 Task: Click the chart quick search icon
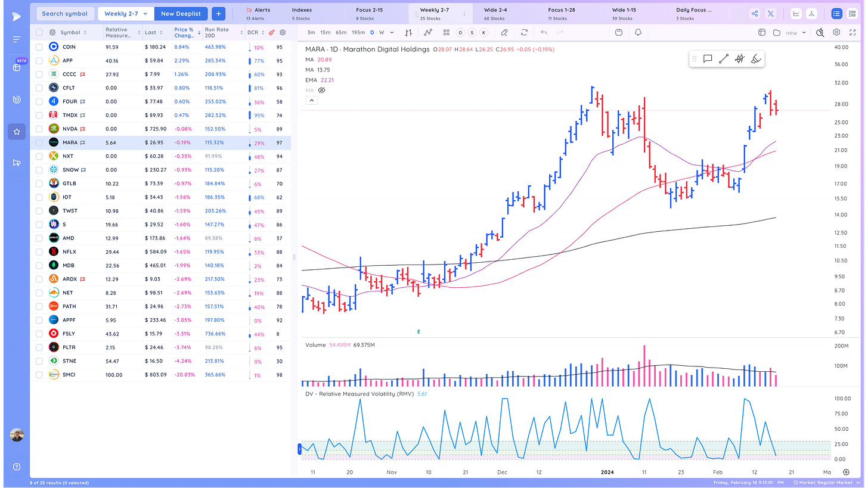click(x=820, y=33)
